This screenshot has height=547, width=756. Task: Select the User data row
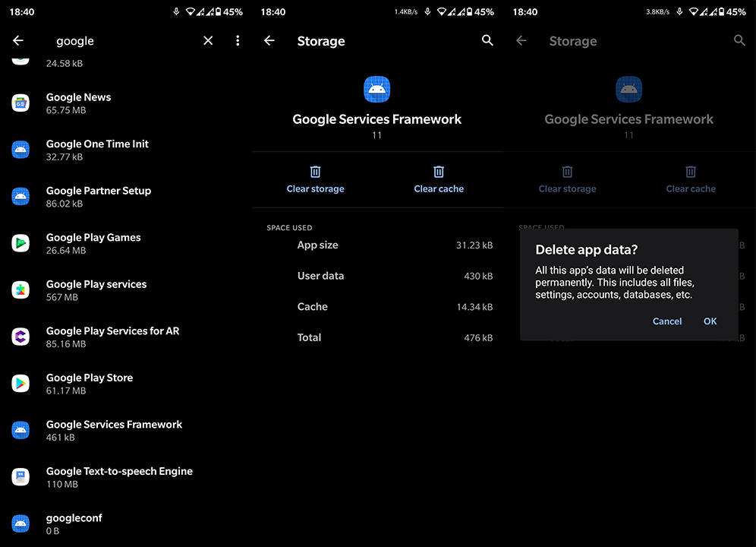[377, 276]
